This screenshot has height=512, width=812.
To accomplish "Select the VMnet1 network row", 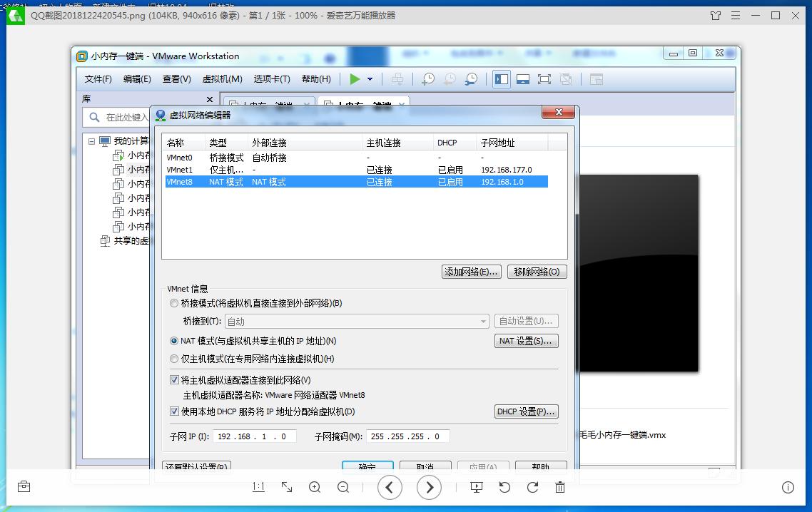I will point(357,170).
